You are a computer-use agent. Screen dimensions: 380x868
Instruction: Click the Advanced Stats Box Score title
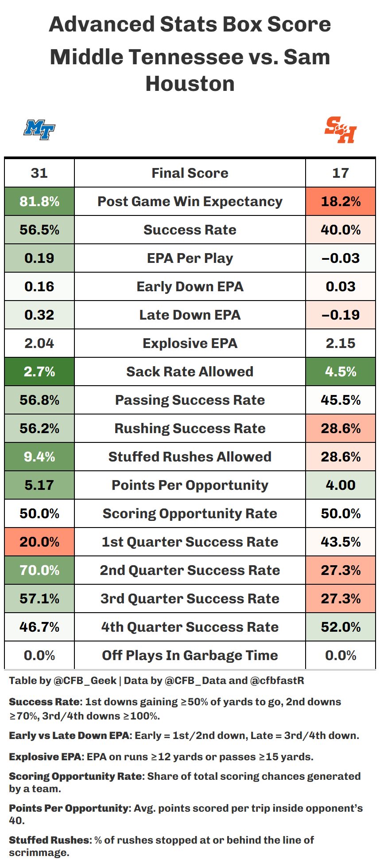point(190,24)
